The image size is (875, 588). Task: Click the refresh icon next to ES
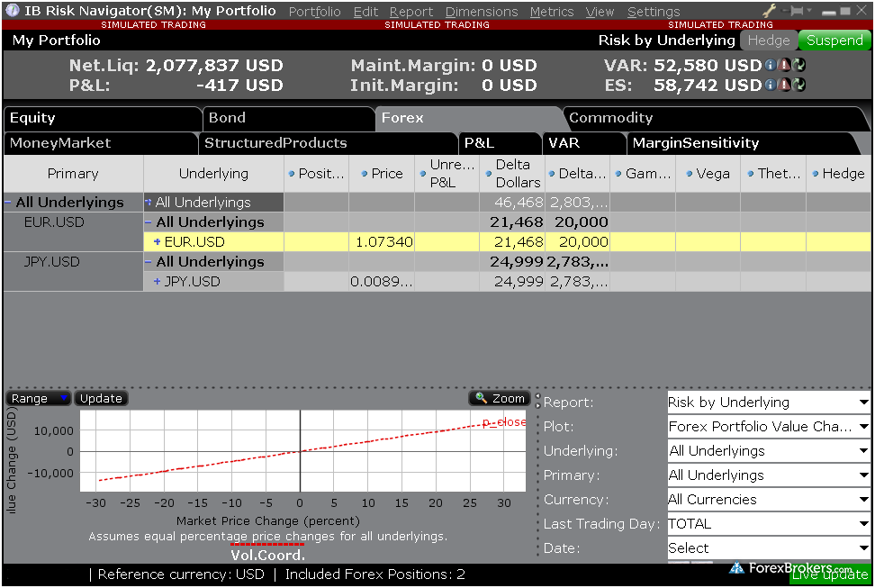pyautogui.click(x=798, y=85)
